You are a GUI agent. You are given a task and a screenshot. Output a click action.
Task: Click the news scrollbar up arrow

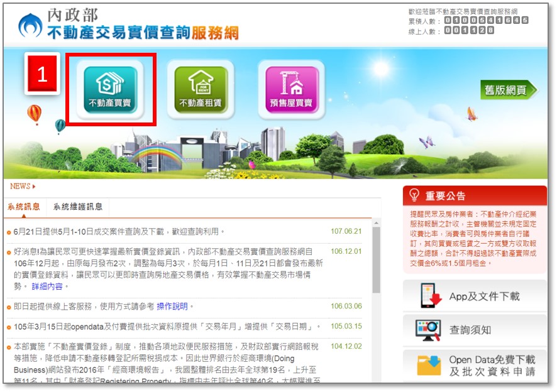[x=376, y=223]
